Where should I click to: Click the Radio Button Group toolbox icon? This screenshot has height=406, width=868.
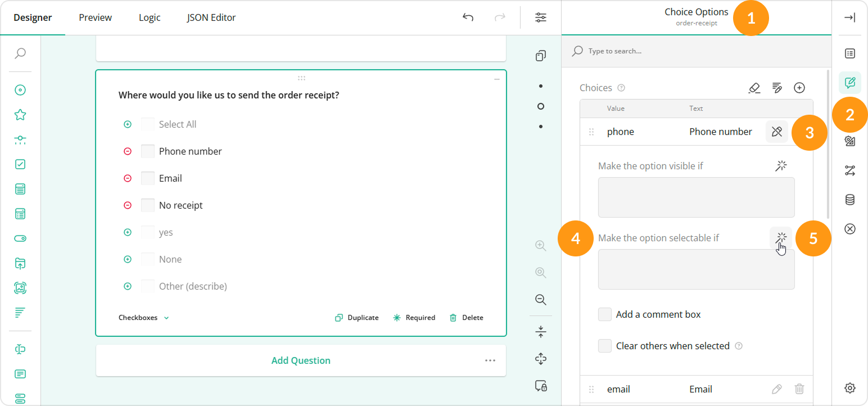20,90
